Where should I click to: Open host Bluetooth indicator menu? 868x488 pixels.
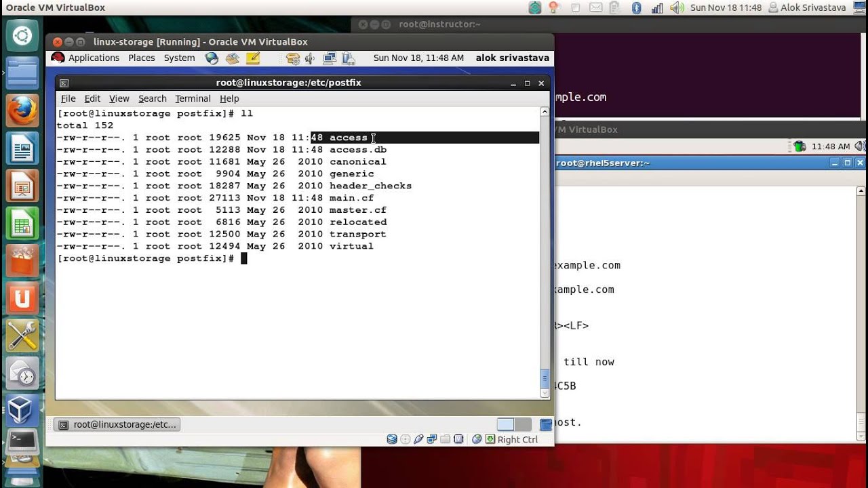(636, 7)
